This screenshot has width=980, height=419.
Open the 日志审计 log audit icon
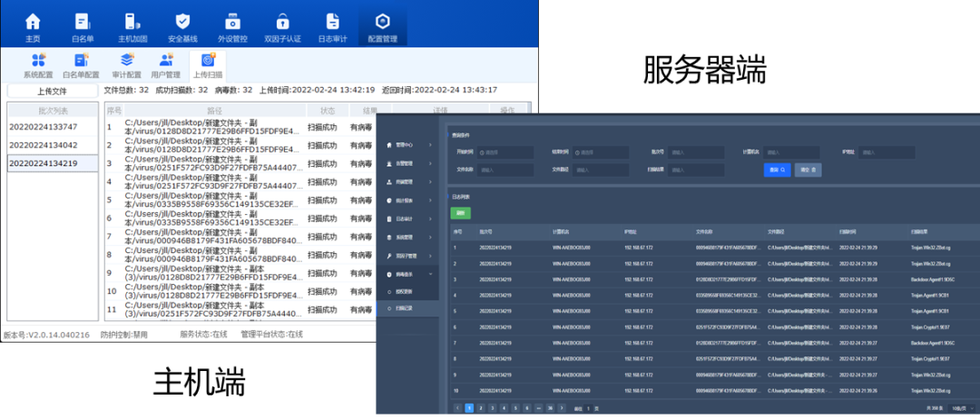point(332,25)
